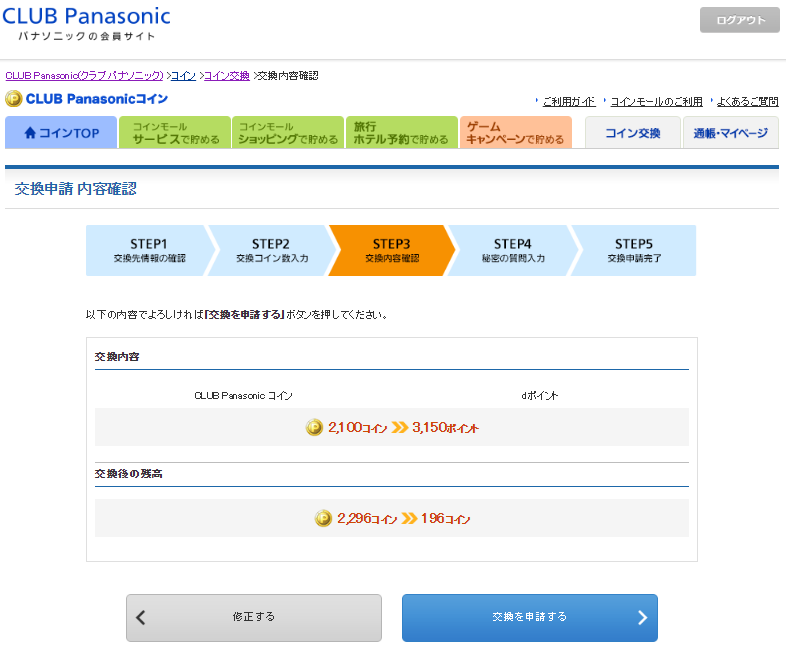
Task: Switch to the コインTOP tab
Action: (x=61, y=132)
